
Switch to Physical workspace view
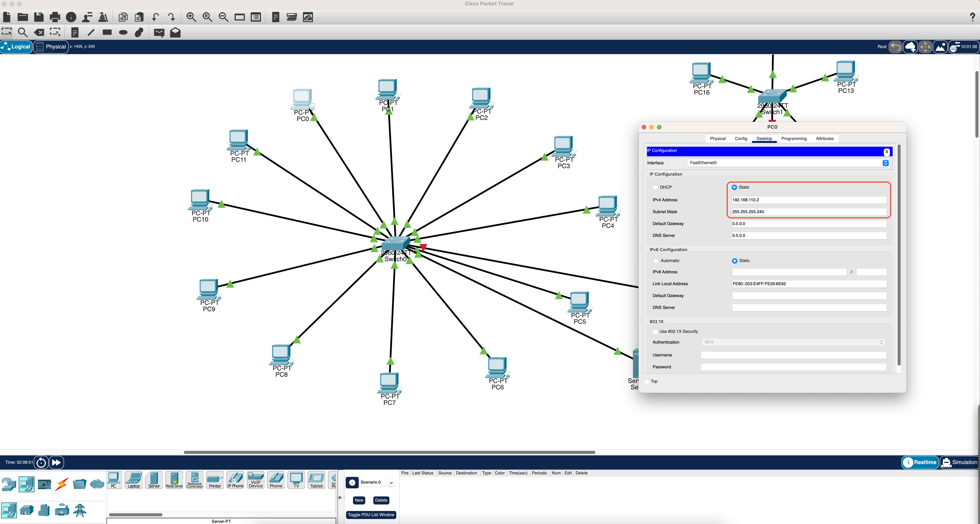click(x=51, y=47)
